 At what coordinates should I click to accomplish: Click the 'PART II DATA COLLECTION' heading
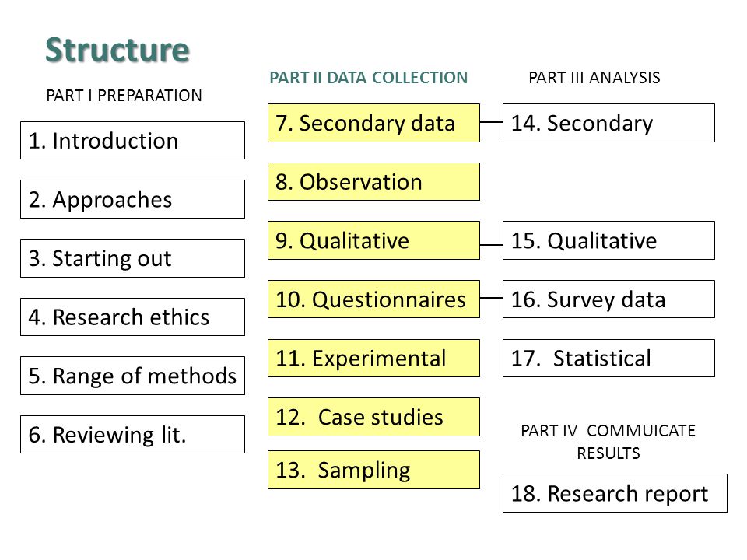tap(368, 78)
